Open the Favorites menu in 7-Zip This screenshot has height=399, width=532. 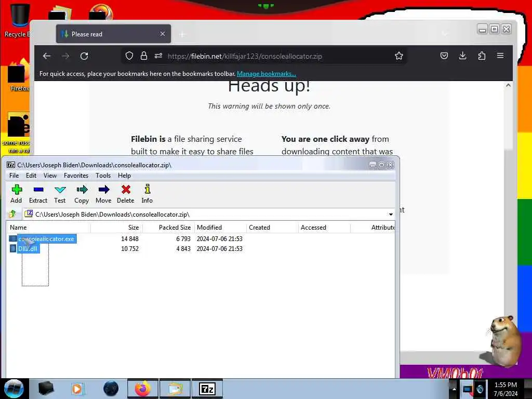pos(76,176)
